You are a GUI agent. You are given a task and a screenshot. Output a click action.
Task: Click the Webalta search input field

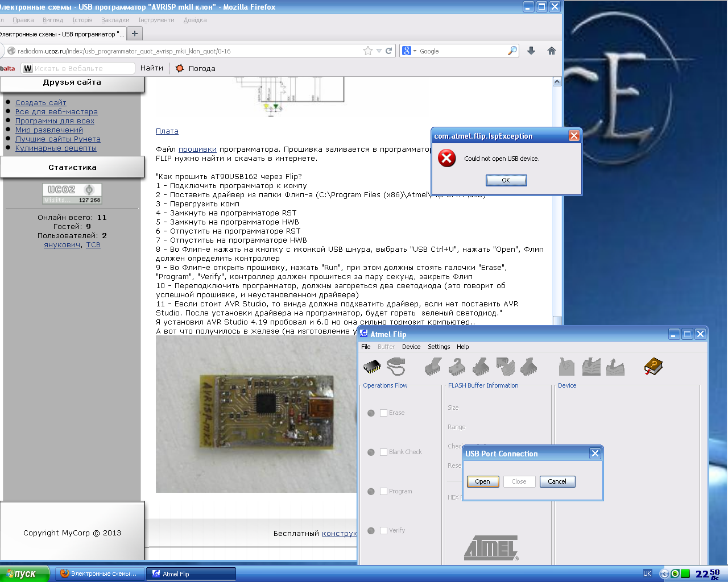[84, 68]
